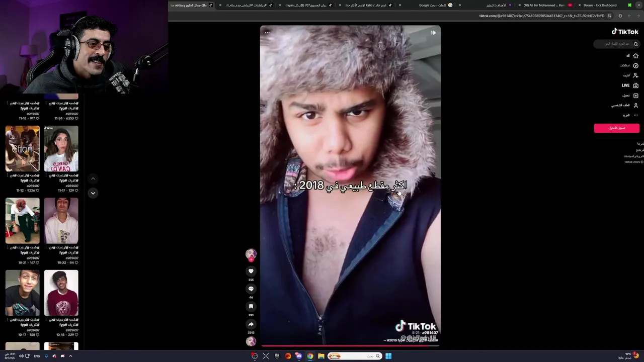Open the weather widget in taskbar
The image size is (644, 362).
629,356
